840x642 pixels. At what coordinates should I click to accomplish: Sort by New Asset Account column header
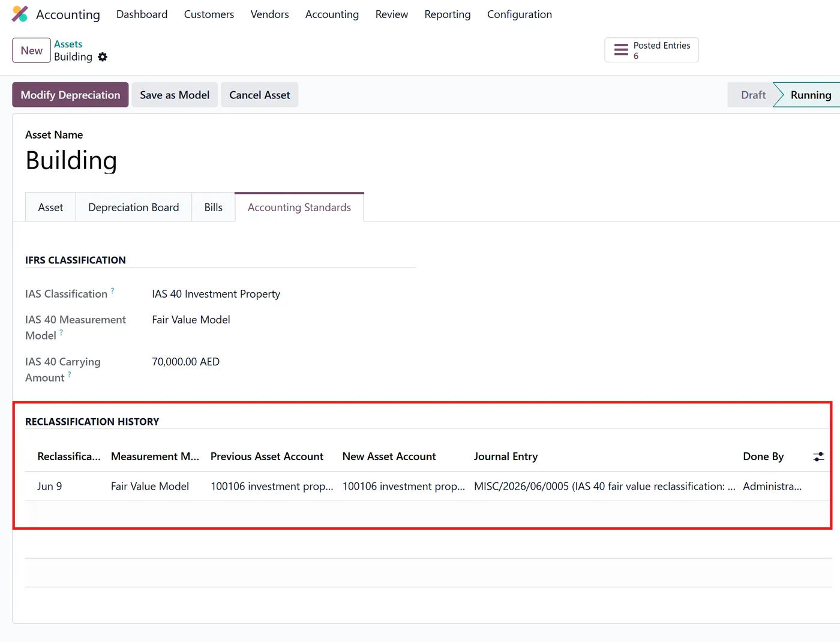tap(389, 457)
